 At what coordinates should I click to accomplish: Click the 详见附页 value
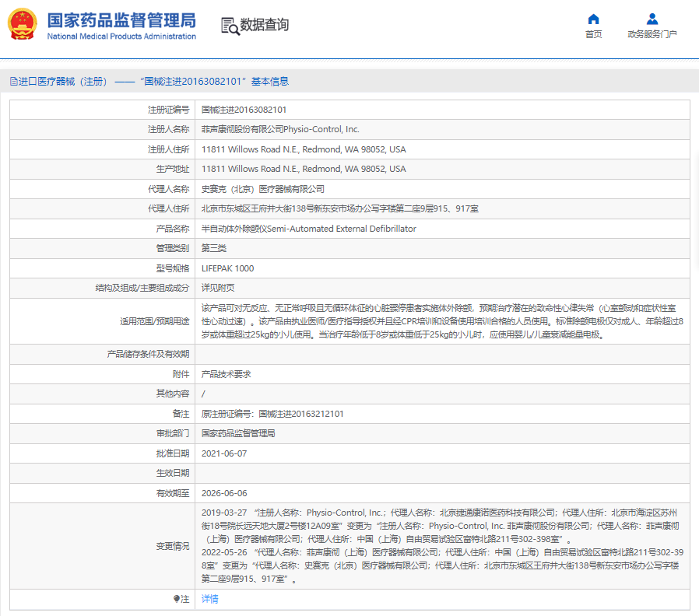coord(218,288)
